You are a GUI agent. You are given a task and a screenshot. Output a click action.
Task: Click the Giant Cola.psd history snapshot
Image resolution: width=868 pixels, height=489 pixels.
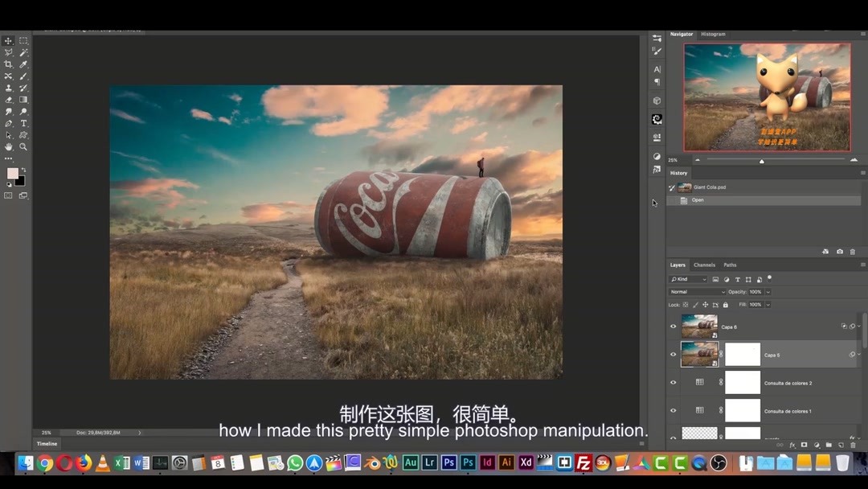[x=709, y=187]
